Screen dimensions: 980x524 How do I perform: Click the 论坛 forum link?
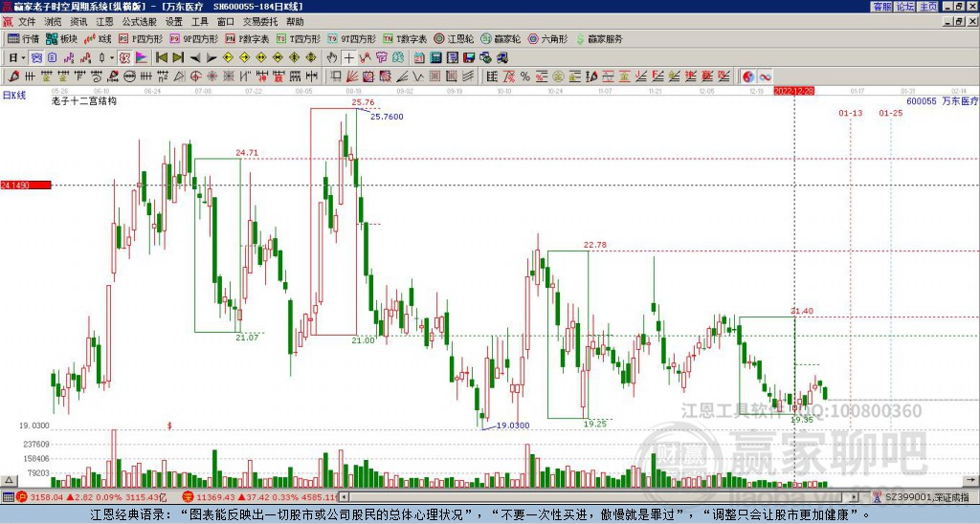tap(905, 7)
